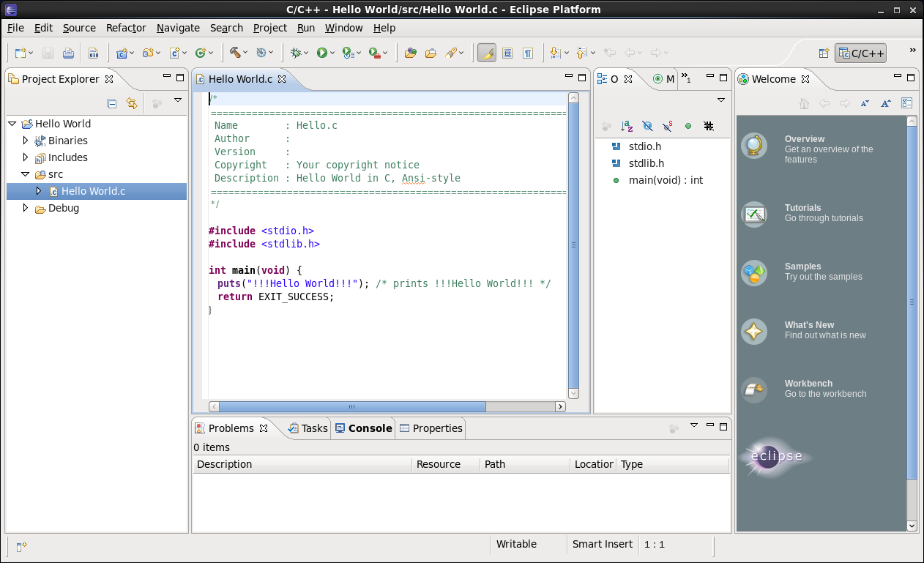Collapse the src folder node

coord(26,174)
